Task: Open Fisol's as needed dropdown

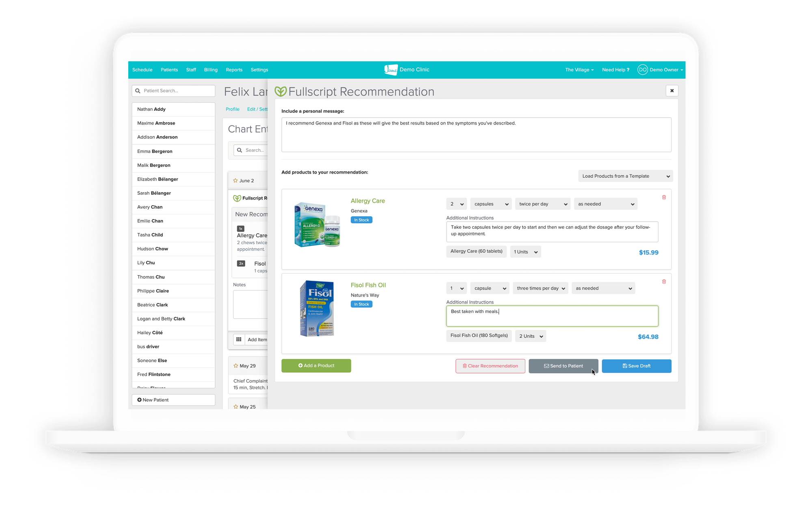Action: pos(603,288)
